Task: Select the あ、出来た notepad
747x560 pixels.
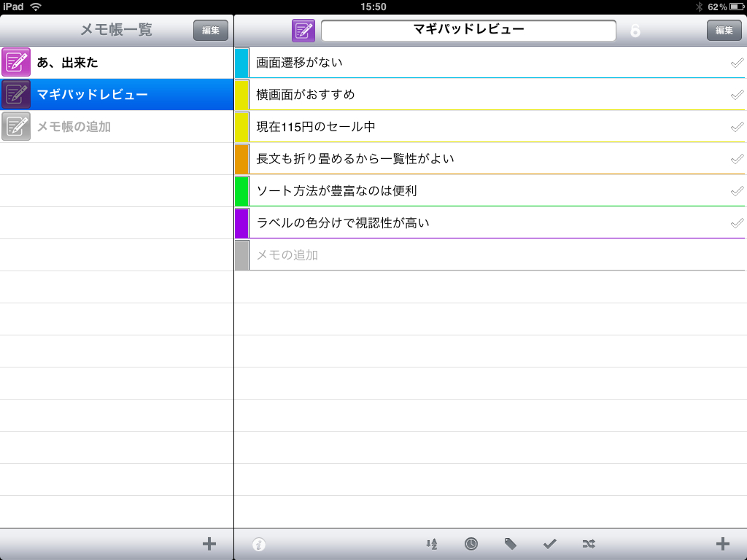Action: click(x=117, y=63)
